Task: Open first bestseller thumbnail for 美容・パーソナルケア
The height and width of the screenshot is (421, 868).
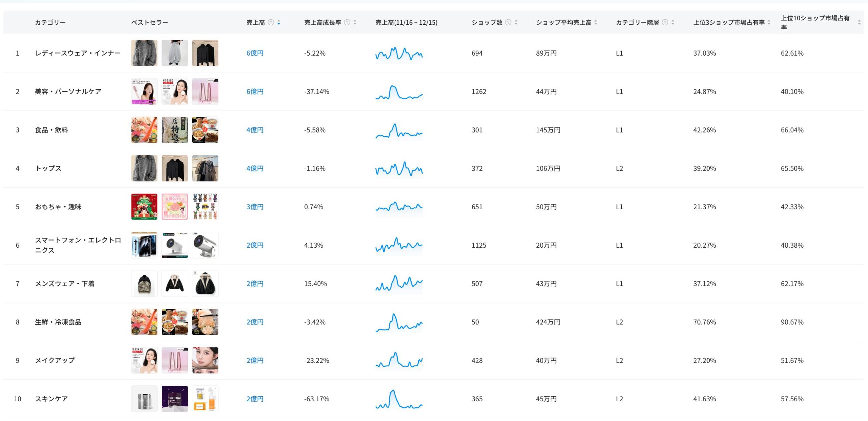Action: pyautogui.click(x=144, y=92)
